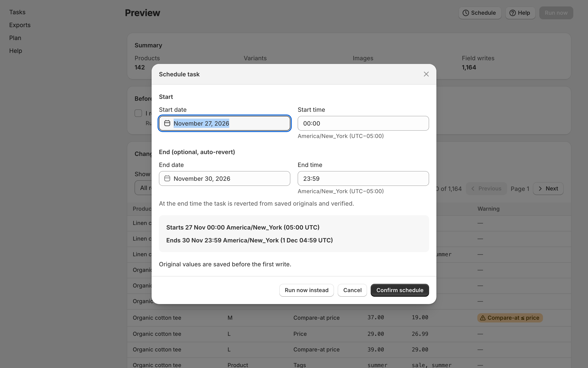
Task: Open Tasks in the sidebar
Action: (x=17, y=12)
